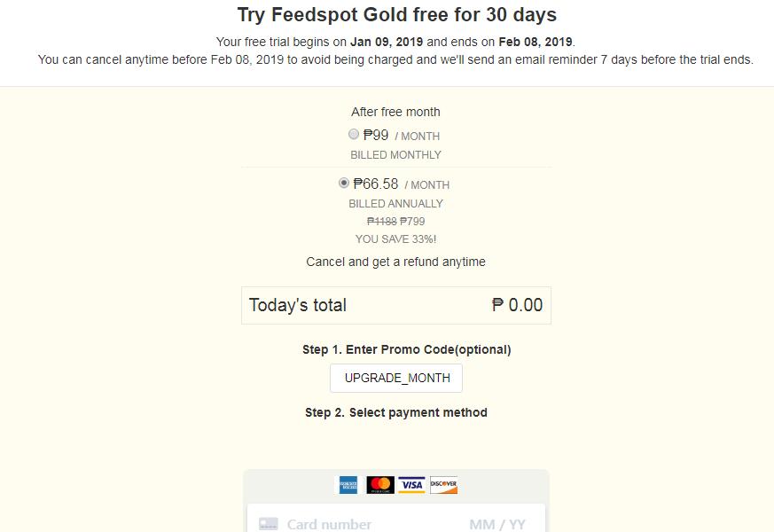This screenshot has height=532, width=774.
Task: Click the YOU SAVE 33% label
Action: 395,239
